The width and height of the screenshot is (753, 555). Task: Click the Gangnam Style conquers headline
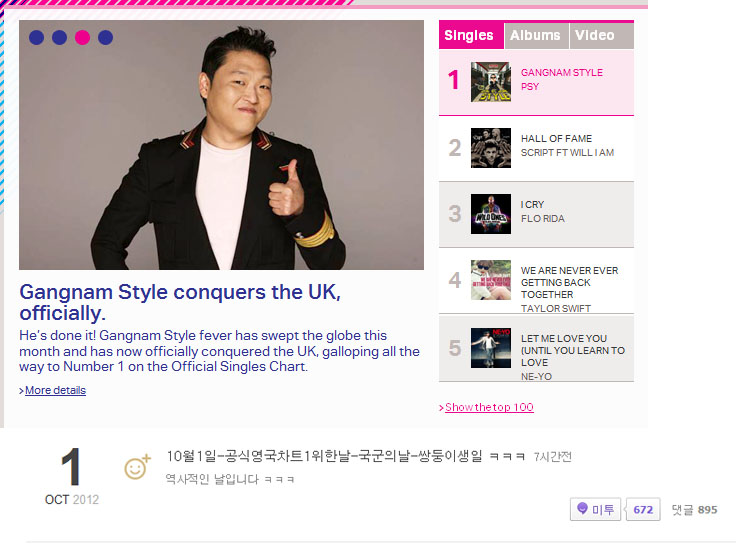click(x=180, y=302)
